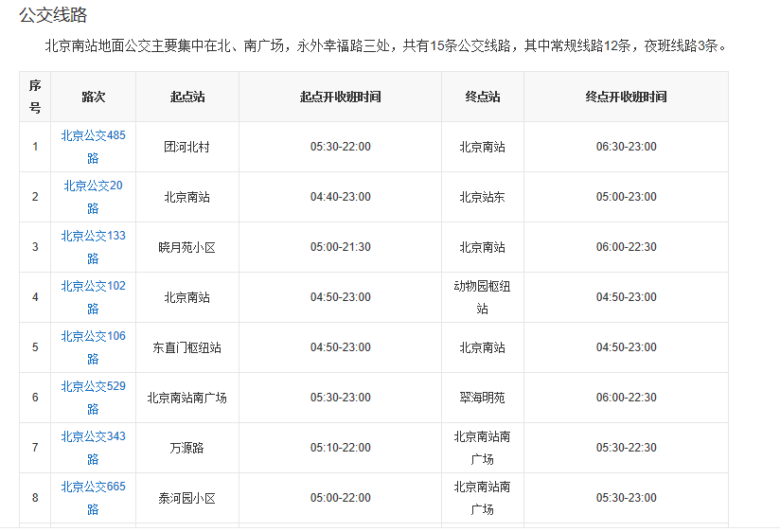Image resolution: width=780 pixels, height=532 pixels.
Task: Click the 05:00-23:00 time cell
Action: [x=627, y=197]
